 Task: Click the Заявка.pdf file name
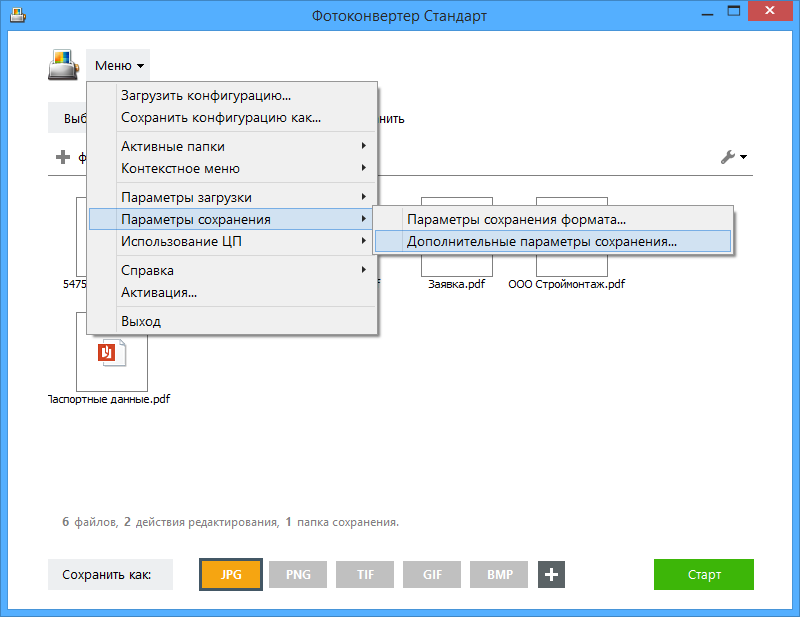coord(457,284)
